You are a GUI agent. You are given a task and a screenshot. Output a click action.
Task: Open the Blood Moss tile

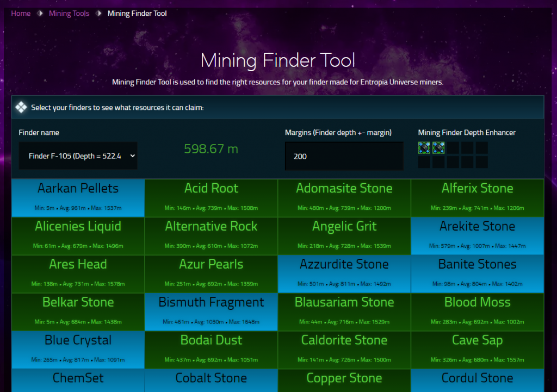point(478,312)
